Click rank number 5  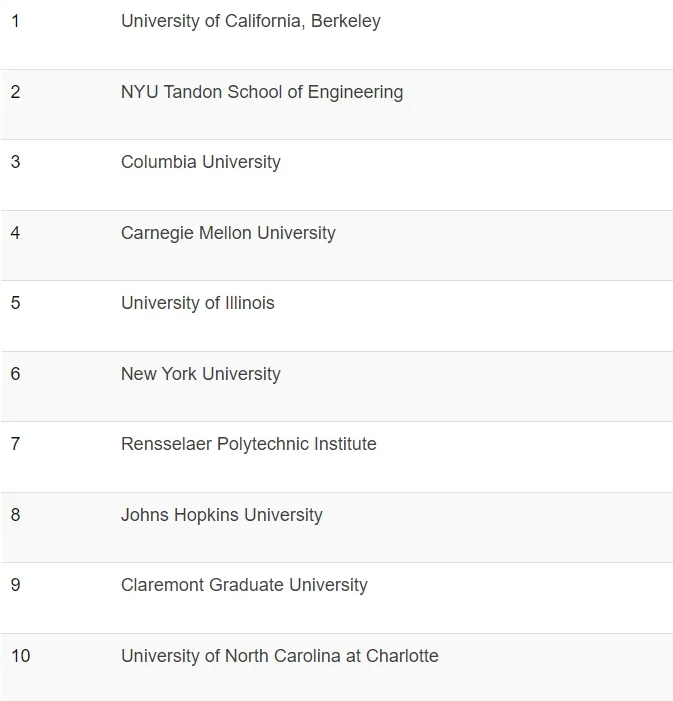pyautogui.click(x=16, y=303)
